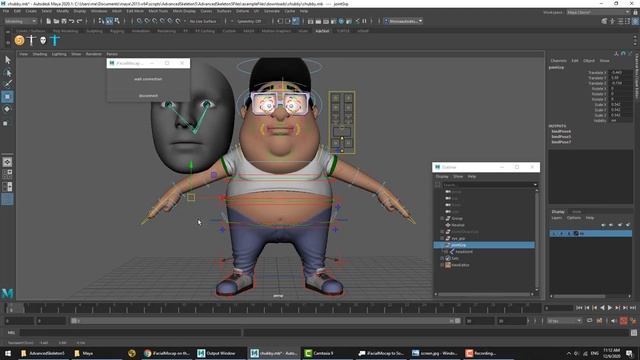640x360 pixels.
Task: Toggle layer visibility V box
Action: click(x=554, y=233)
